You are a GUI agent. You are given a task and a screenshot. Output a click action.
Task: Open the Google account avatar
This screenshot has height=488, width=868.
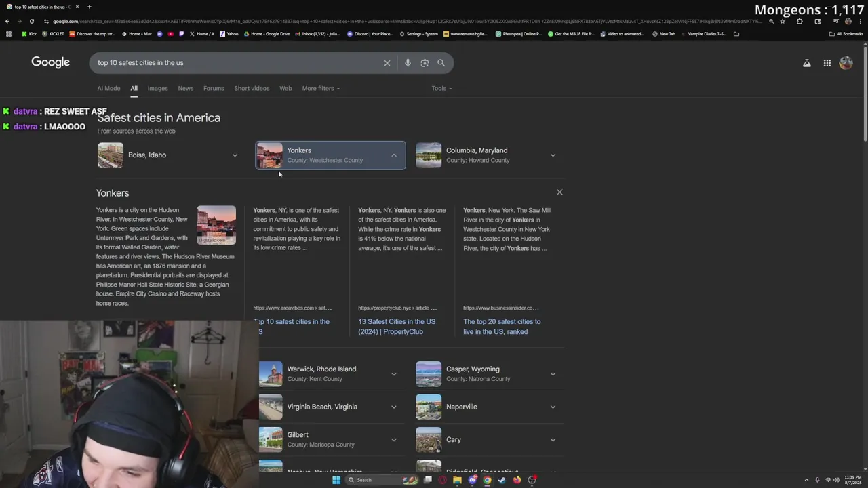click(846, 63)
